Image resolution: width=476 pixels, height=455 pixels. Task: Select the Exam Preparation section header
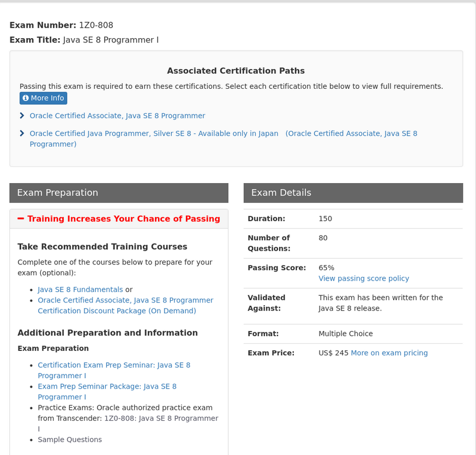(119, 192)
